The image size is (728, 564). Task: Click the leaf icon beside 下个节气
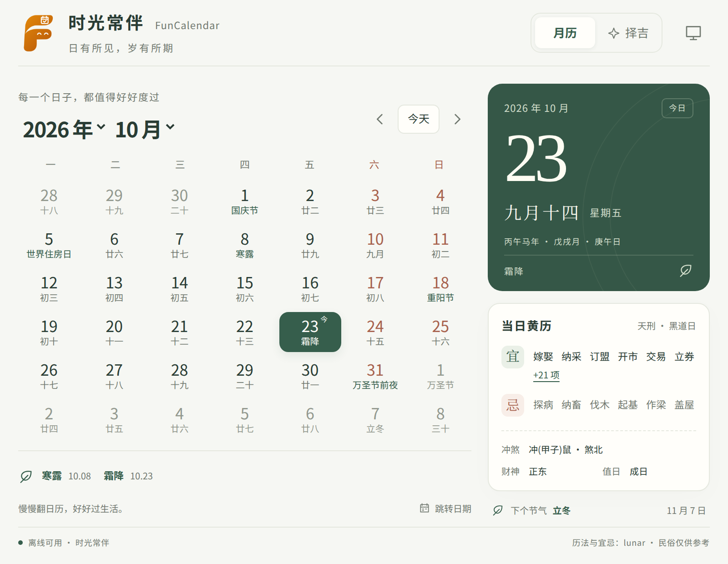coord(498,510)
